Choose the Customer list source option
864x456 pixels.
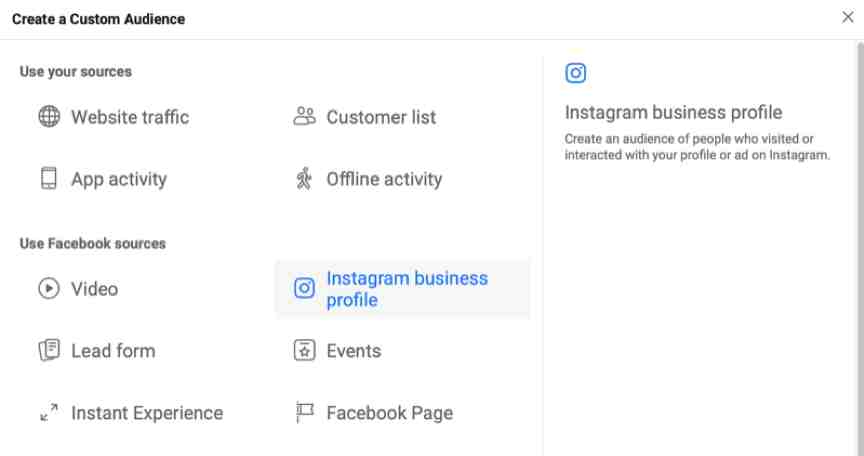tap(381, 117)
